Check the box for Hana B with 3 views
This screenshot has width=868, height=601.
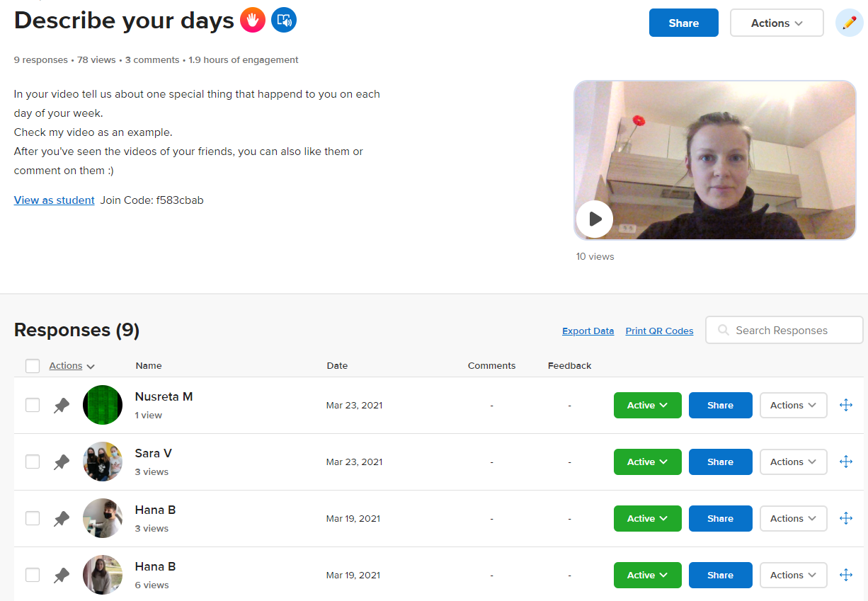click(33, 518)
